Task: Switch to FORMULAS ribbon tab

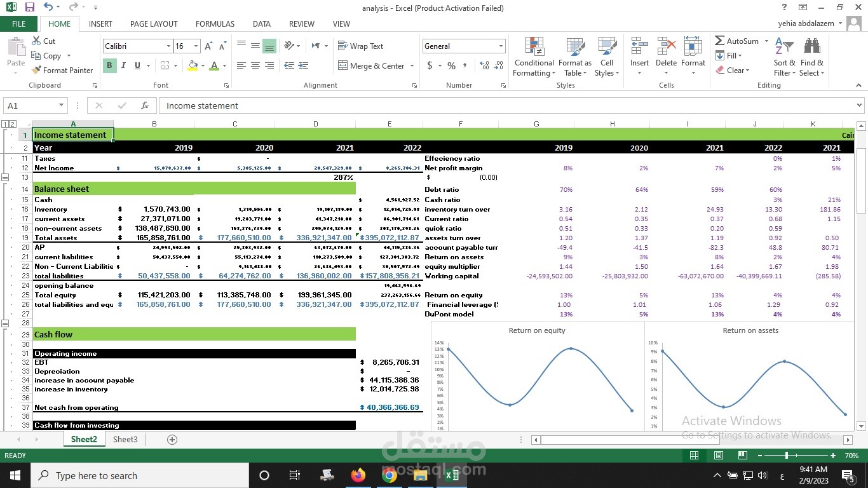Action: click(x=215, y=24)
